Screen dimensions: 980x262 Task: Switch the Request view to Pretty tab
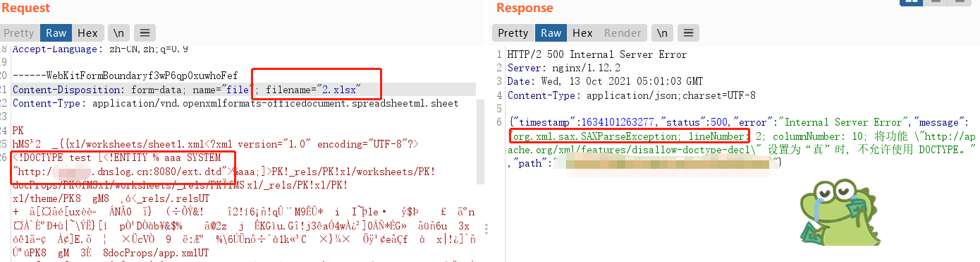[19, 32]
